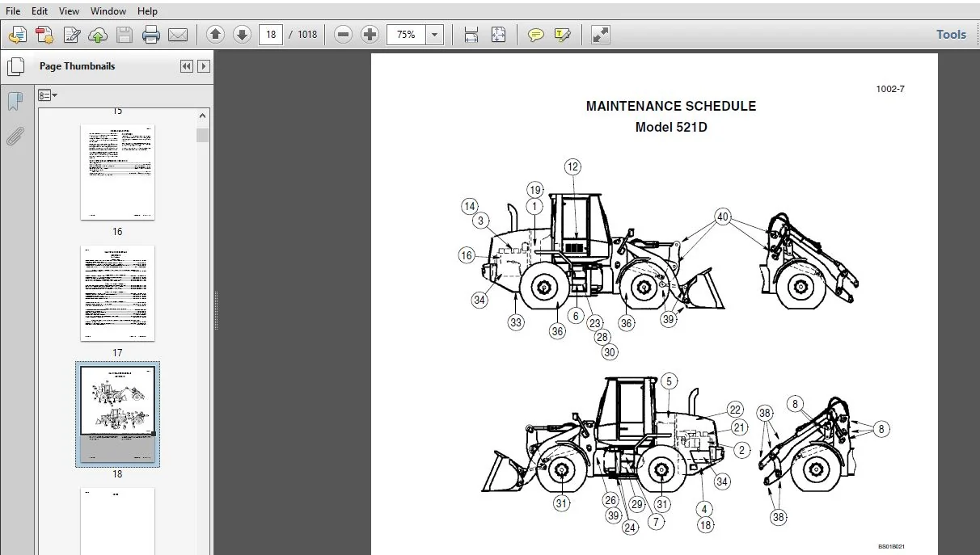980x555 pixels.
Task: Click the zoom value field showing 75%
Action: [406, 35]
